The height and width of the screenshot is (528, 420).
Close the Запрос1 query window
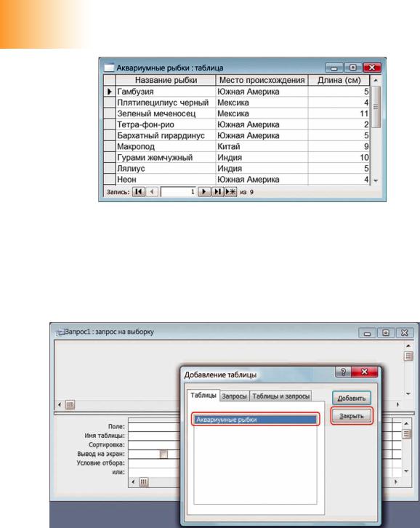405,333
